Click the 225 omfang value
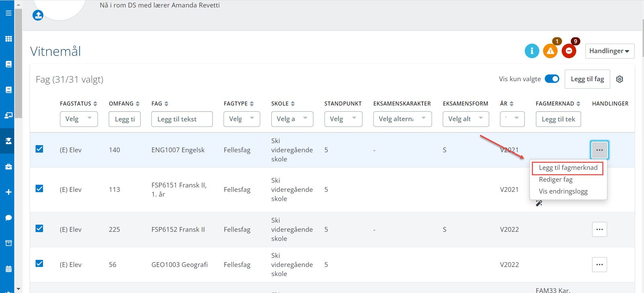 coord(115,229)
